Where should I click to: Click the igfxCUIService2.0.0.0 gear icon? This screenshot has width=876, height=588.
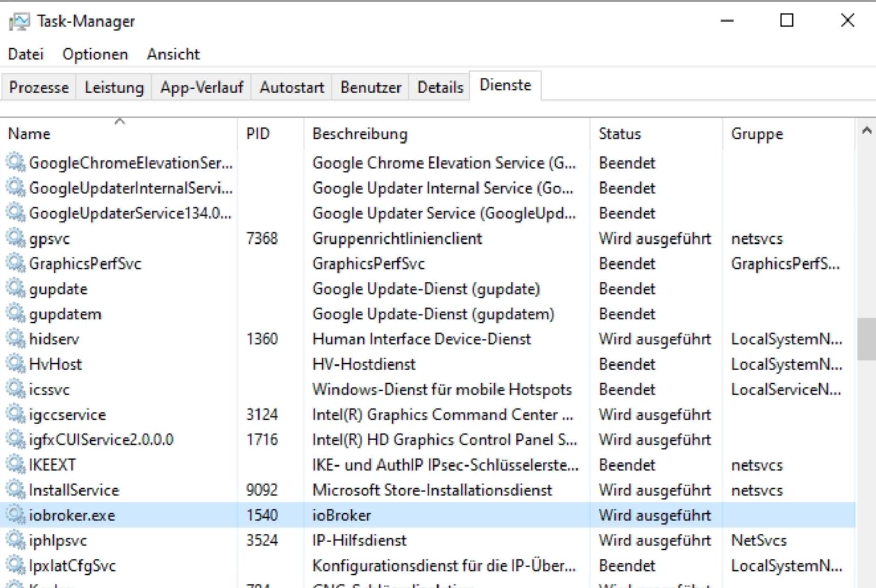15,439
